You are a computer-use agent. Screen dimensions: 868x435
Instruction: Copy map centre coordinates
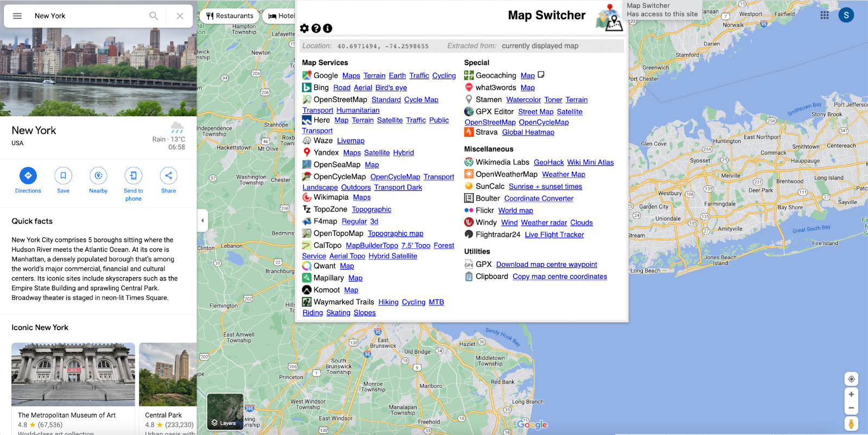coord(560,277)
